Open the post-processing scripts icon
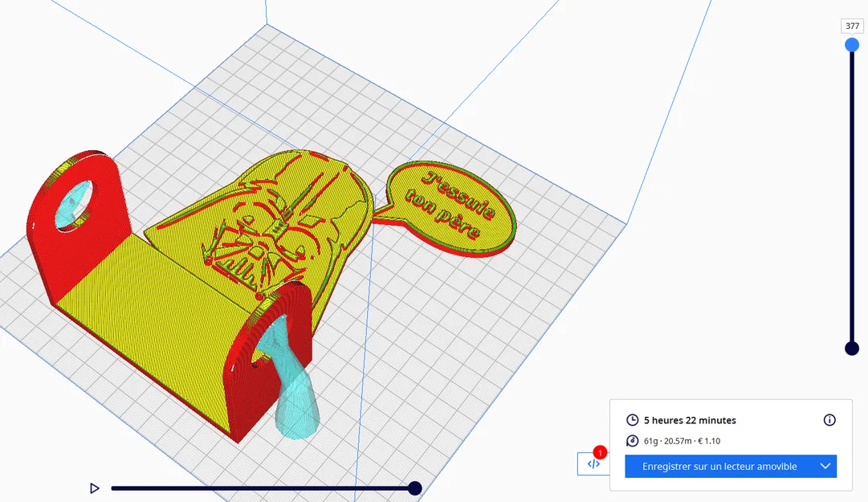The width and height of the screenshot is (868, 502). 593,463
